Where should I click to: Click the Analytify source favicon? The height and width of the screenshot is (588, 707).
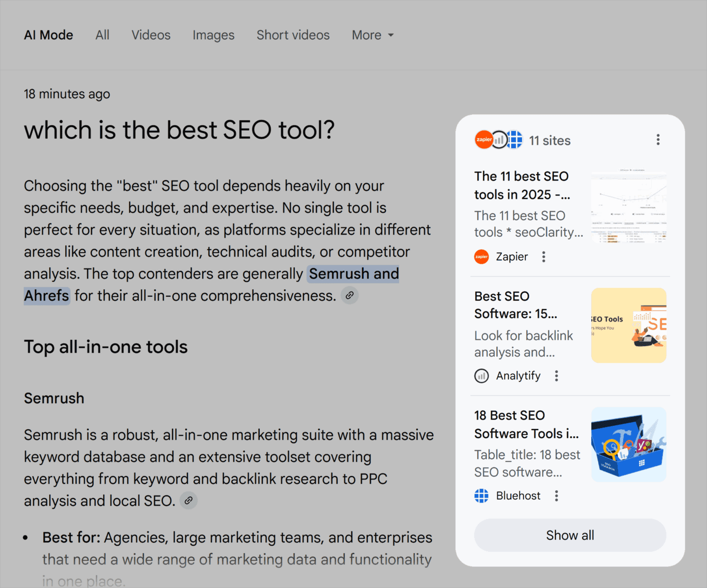[x=482, y=376]
